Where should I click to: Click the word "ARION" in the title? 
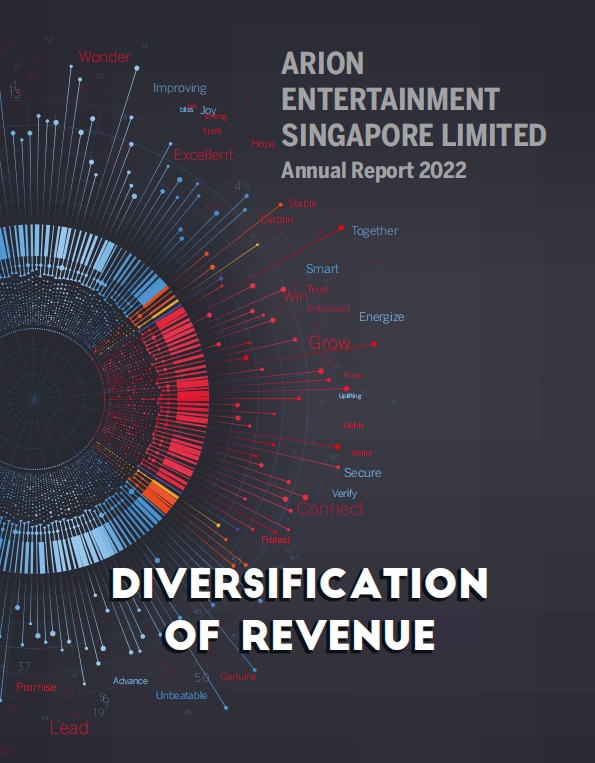point(323,63)
